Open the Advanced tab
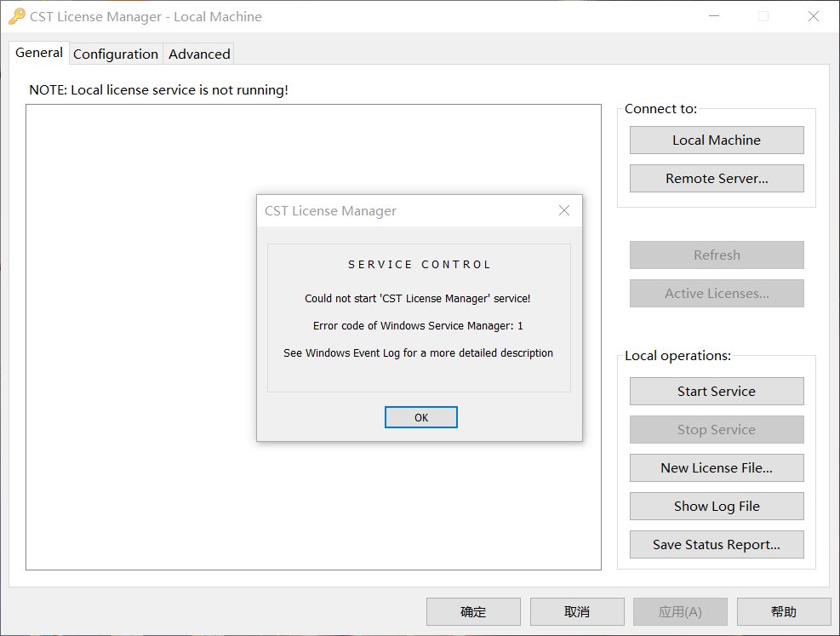The image size is (840, 636). [x=199, y=54]
